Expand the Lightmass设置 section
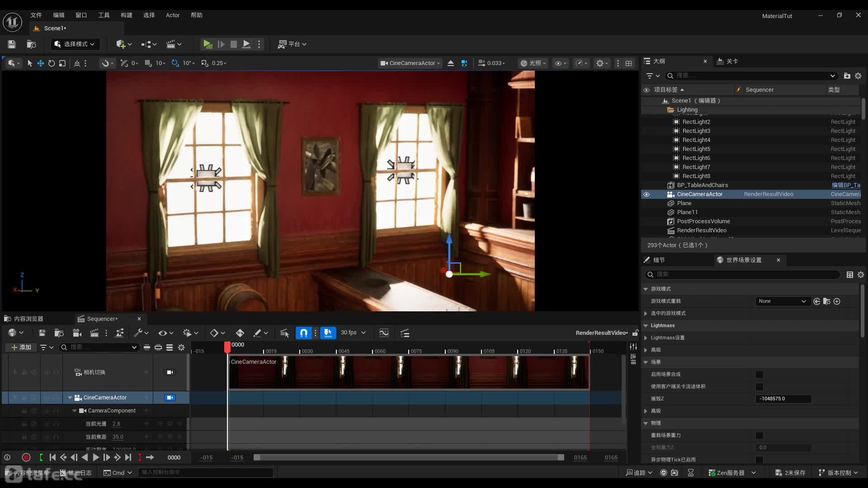Screen dimensions: 868x488 pos(646,338)
